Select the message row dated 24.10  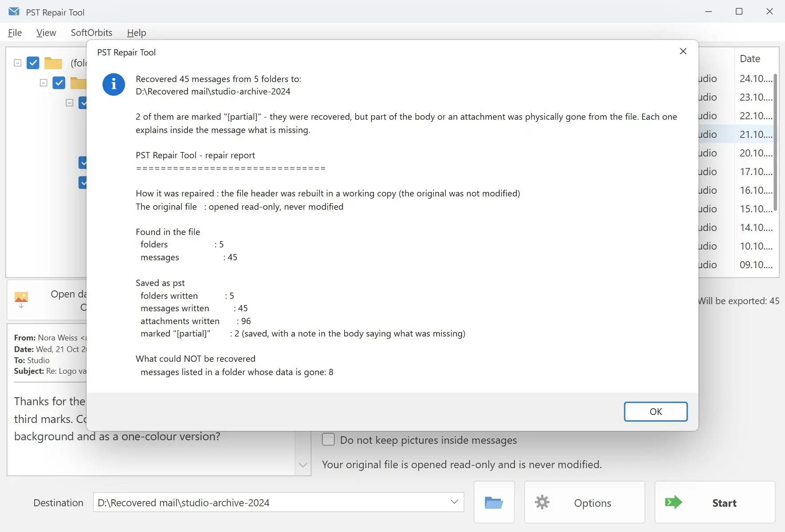[736, 78]
